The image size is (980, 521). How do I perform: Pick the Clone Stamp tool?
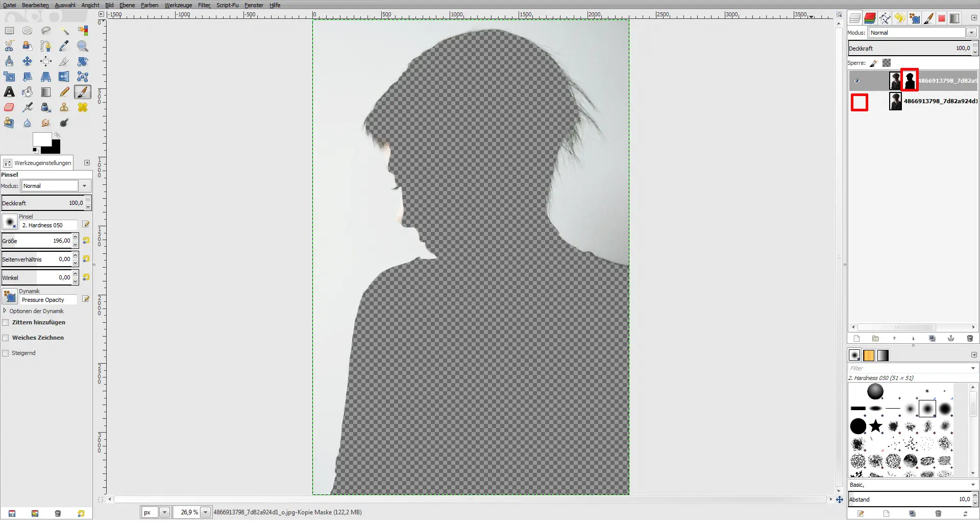click(x=64, y=107)
